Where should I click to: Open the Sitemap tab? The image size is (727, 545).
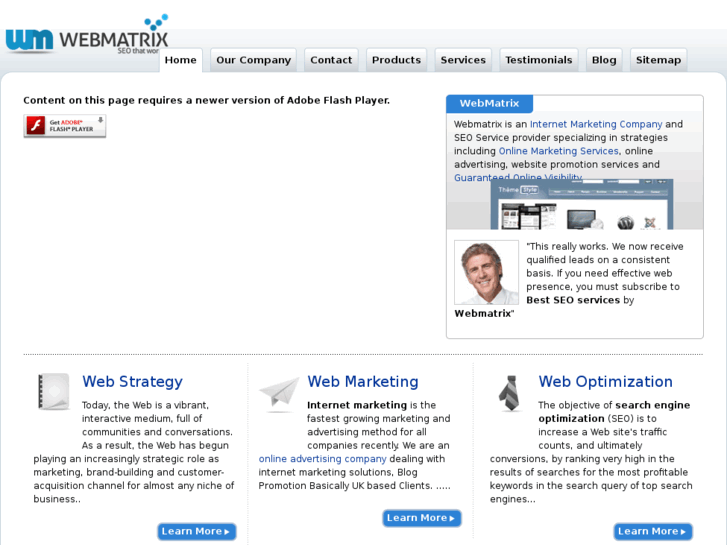pyautogui.click(x=658, y=60)
